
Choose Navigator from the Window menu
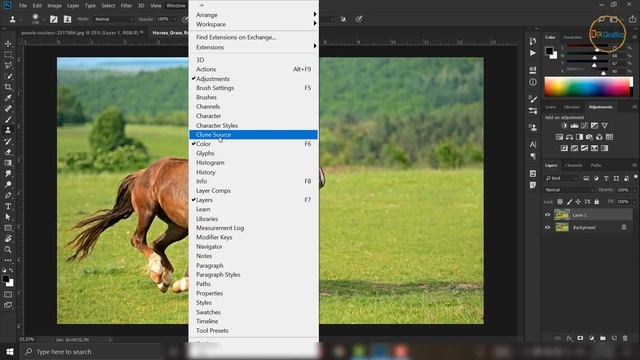pyautogui.click(x=253, y=247)
